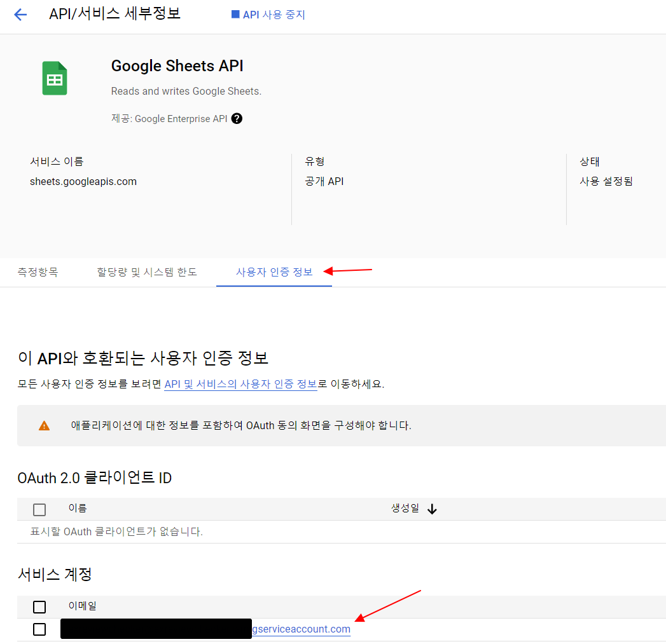Click the 이메일 column header
Screen dimensions: 666x644
pyautogui.click(x=83, y=606)
